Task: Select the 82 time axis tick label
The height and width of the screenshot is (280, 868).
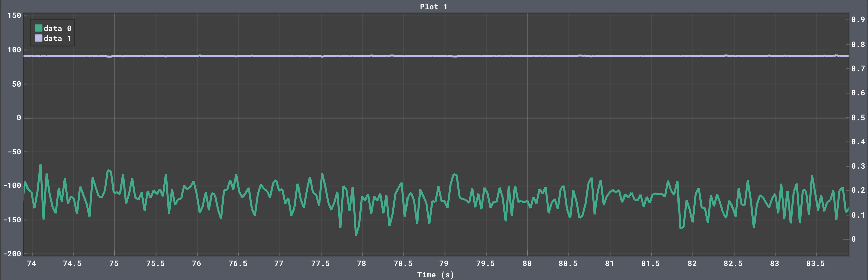Action: (x=692, y=264)
